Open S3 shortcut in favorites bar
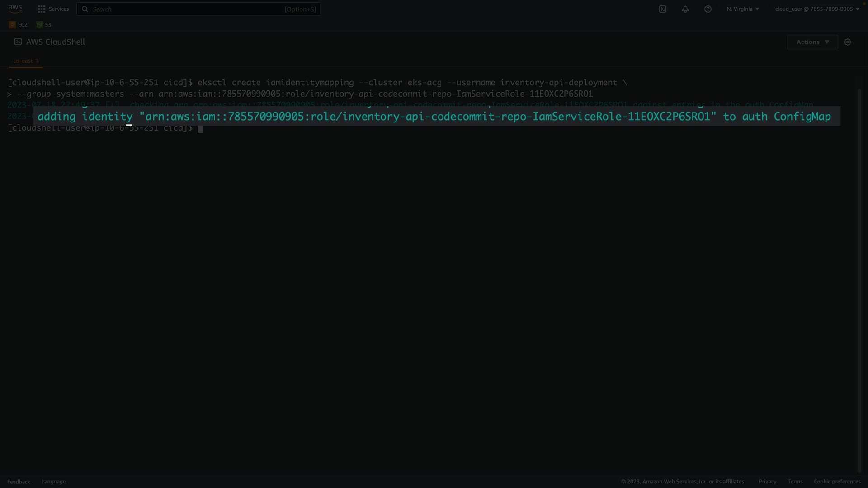 (44, 25)
